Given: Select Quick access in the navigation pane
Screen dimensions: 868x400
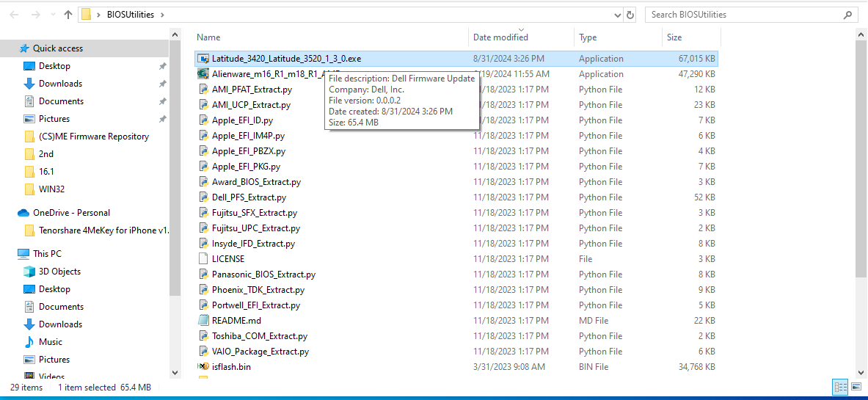Looking at the screenshot, I should [x=57, y=48].
